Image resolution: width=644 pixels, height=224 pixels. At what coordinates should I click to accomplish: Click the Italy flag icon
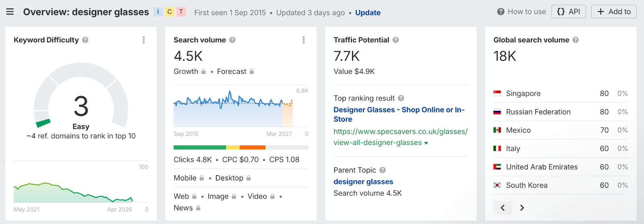point(497,149)
